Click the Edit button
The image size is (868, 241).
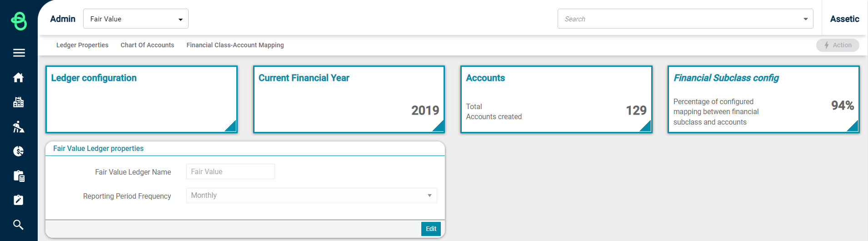coord(431,229)
